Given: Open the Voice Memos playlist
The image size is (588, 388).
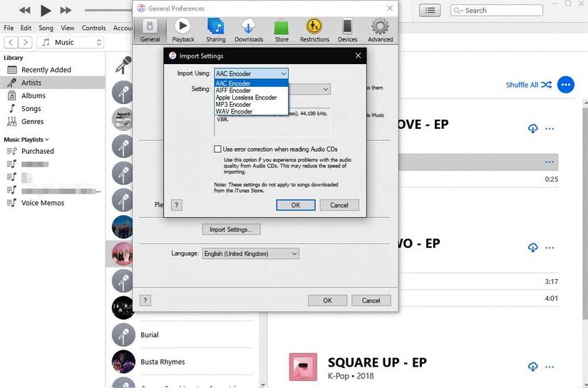Looking at the screenshot, I should (x=53, y=203).
